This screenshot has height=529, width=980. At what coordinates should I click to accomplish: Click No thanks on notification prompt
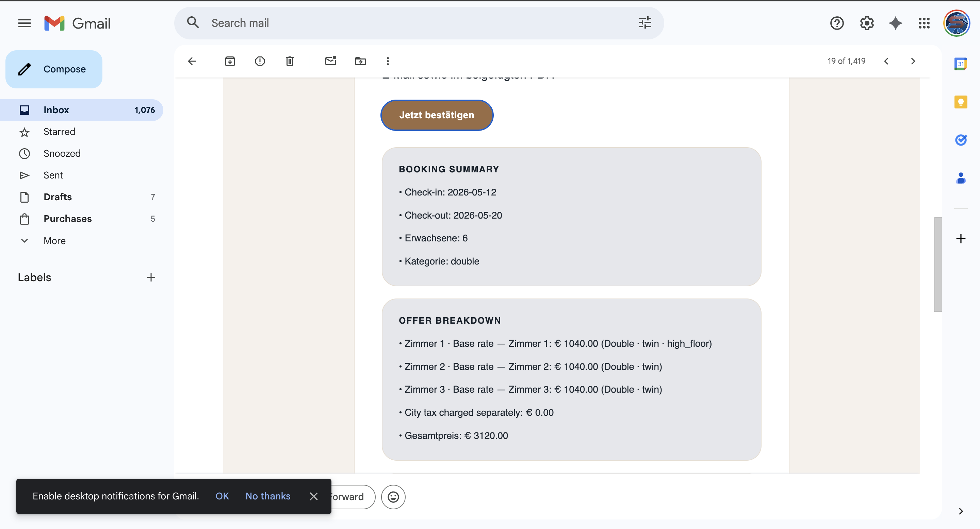268,496
